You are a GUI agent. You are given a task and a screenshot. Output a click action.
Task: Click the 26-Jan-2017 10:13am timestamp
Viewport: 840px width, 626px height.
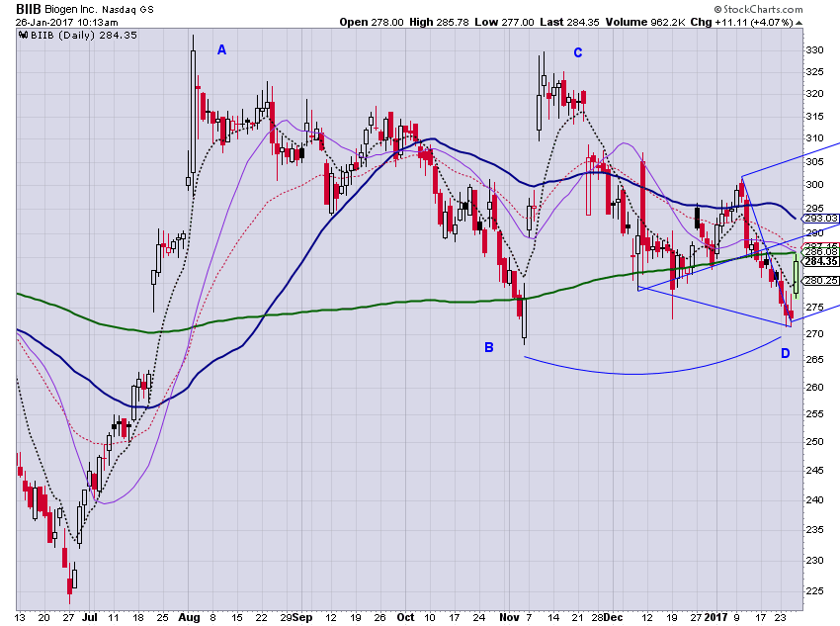pos(66,23)
